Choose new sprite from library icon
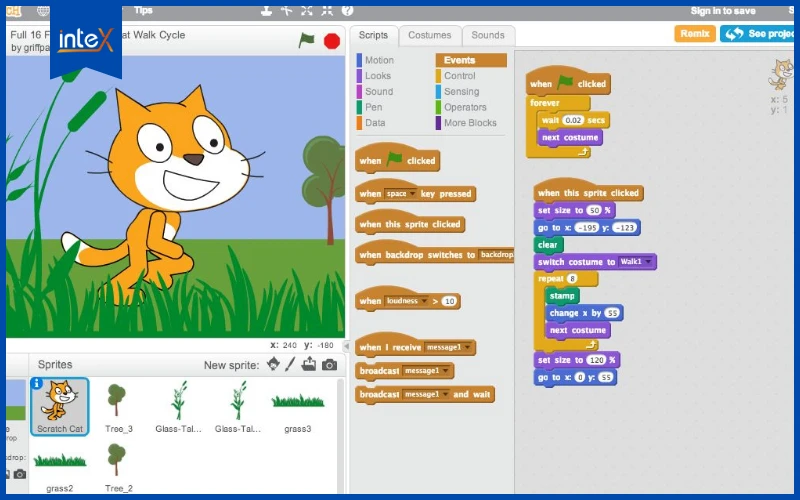The height and width of the screenshot is (500, 800). pos(273,364)
